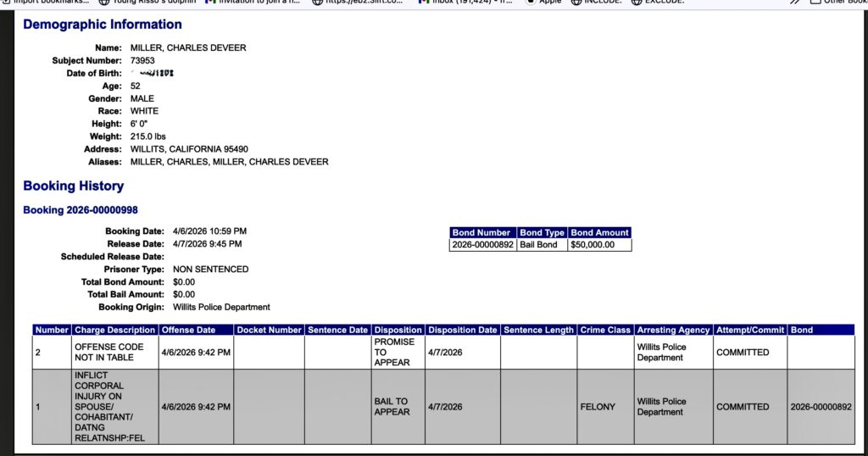The image size is (868, 456).
Task: Expand the bookmarks overflow chevron
Action: 795,3
